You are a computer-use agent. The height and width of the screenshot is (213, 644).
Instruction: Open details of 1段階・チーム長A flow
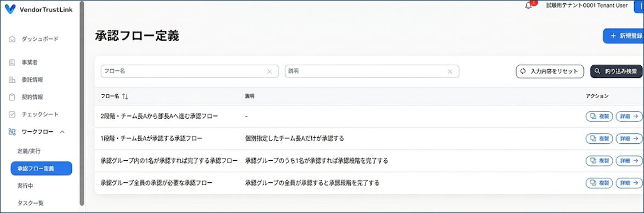pos(629,138)
